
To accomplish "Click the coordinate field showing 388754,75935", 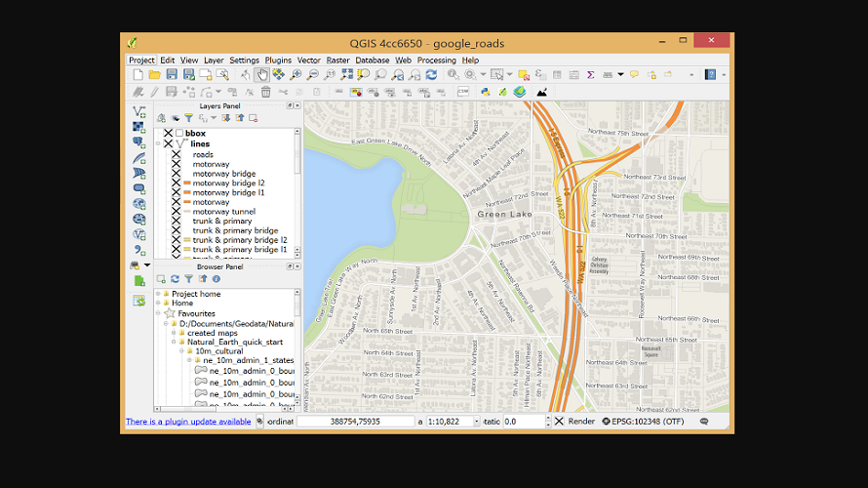I will [355, 422].
